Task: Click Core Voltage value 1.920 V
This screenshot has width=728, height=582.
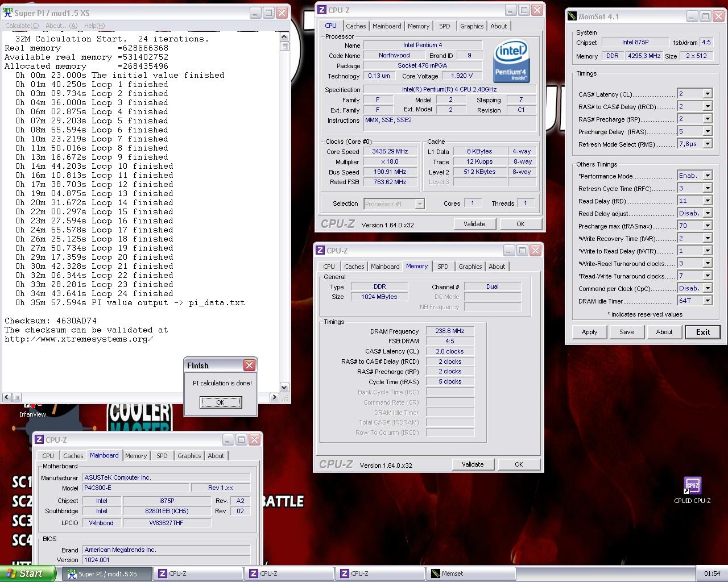Action: 462,76
